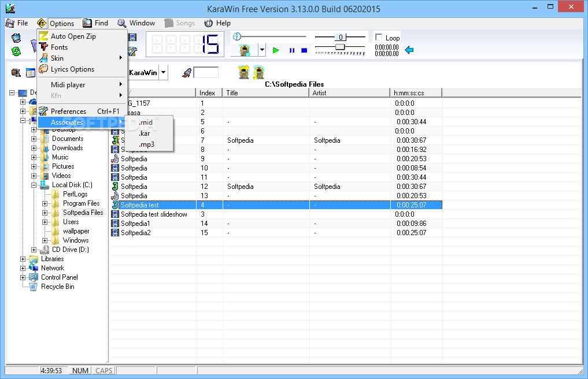Click the computer icon above the folder tree
This screenshot has height=379, width=588.
click(x=16, y=73)
